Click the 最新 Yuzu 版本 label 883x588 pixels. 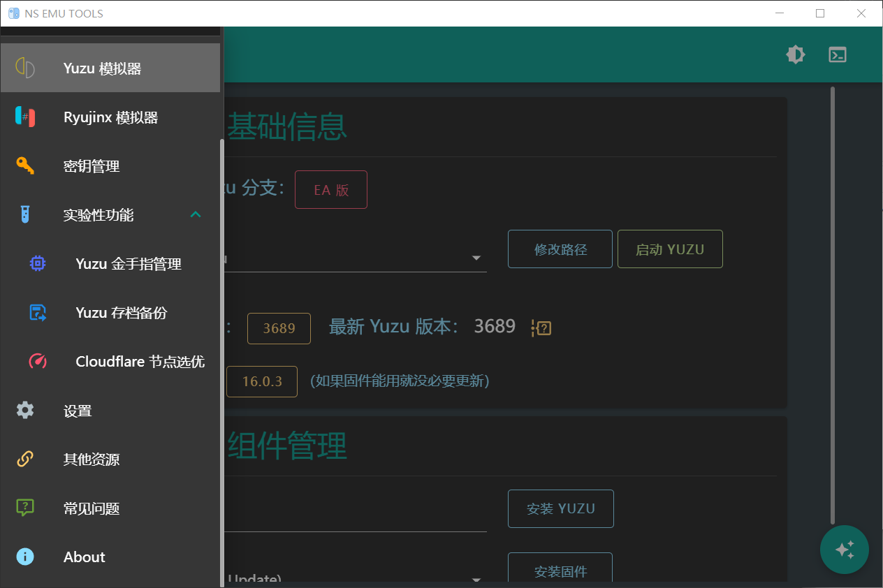394,326
